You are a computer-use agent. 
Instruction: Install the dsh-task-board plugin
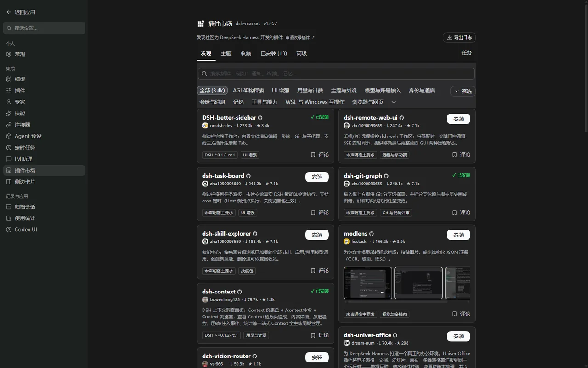[x=317, y=177]
